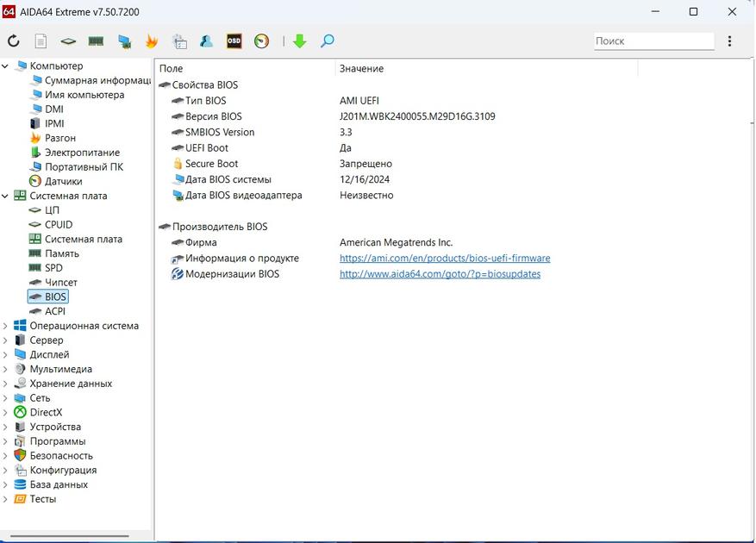Viewport: 756px width, 543px height.
Task: Open the OSD panel toolbar icon
Action: click(x=234, y=41)
